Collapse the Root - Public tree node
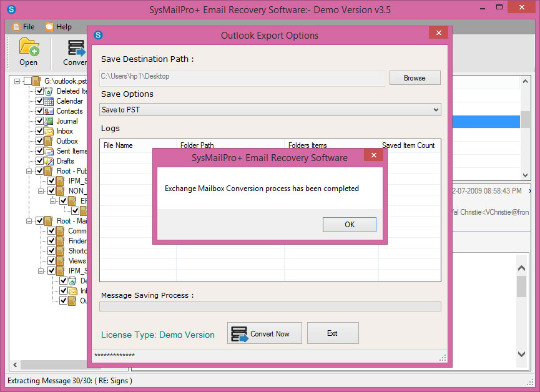This screenshot has height=392, width=540. [x=29, y=171]
